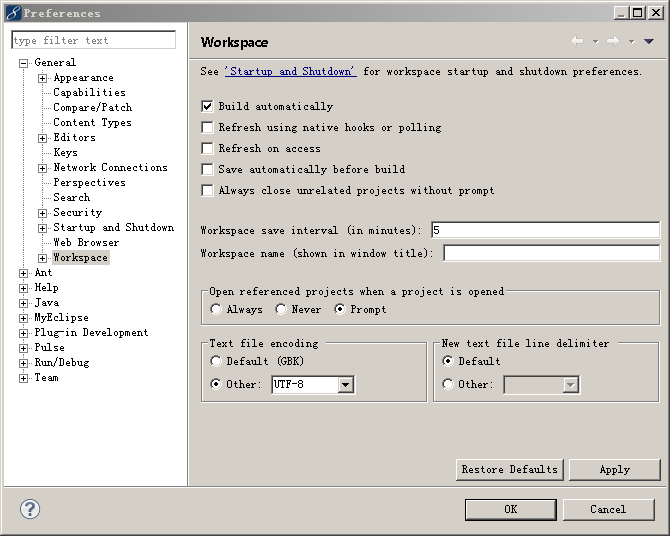This screenshot has height=536, width=670.
Task: Select Capabilities in the tree
Action: coord(89,92)
